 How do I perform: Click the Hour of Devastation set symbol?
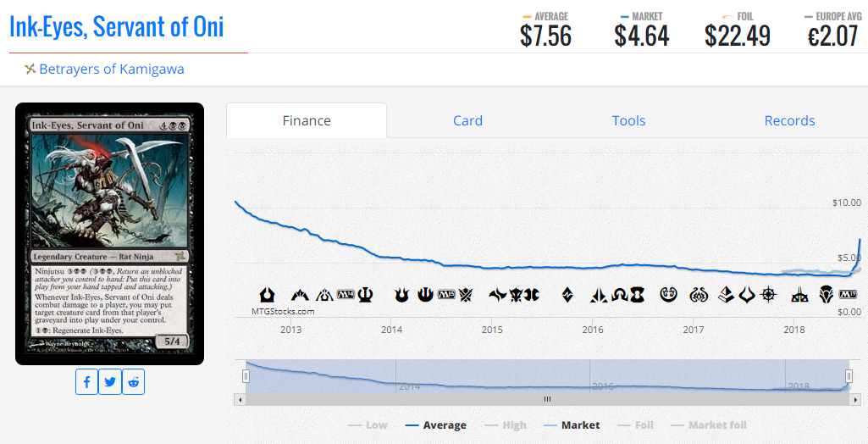click(747, 295)
